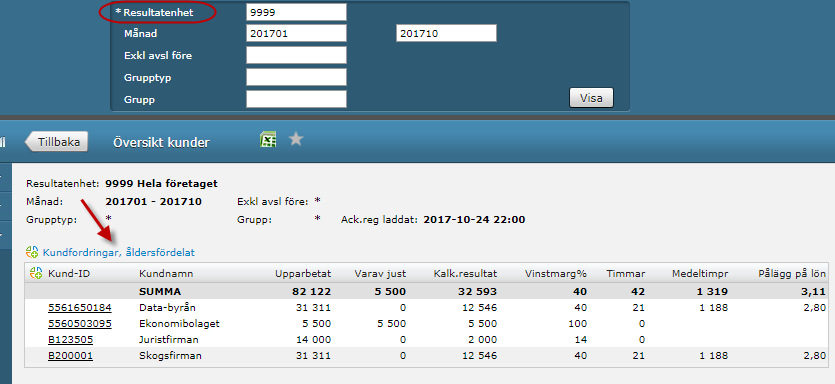Open customer B200001 link
835x384 pixels.
(70, 355)
